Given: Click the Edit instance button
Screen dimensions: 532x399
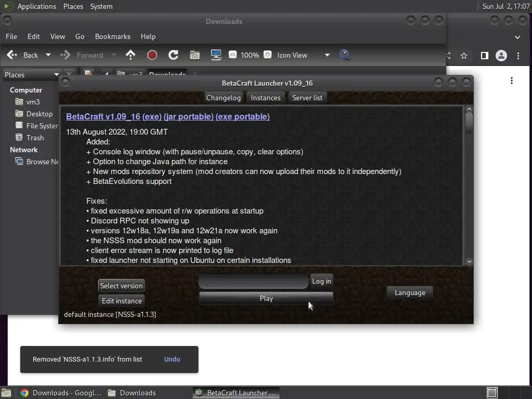Looking at the screenshot, I should (x=122, y=301).
